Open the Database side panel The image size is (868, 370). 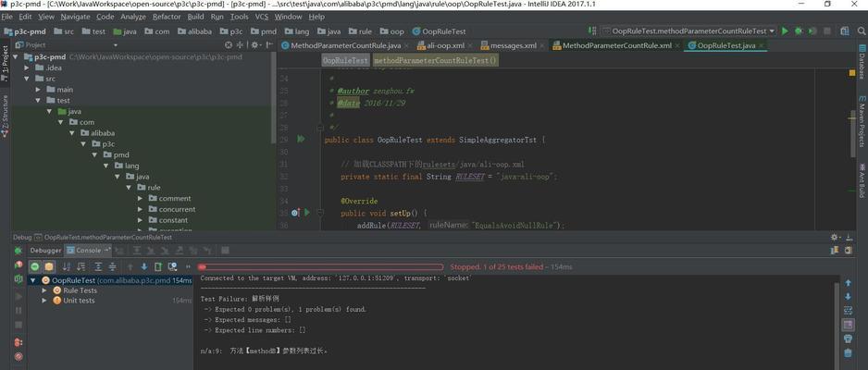coord(862,64)
